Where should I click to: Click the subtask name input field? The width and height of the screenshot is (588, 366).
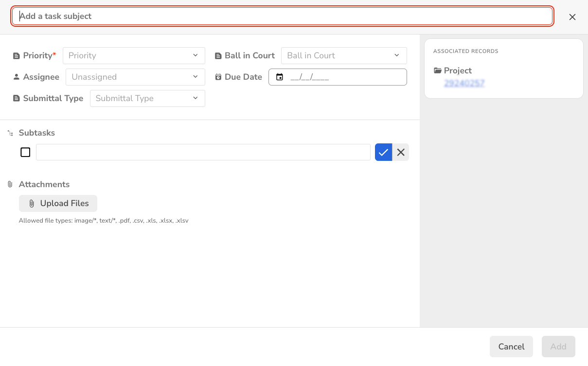click(x=203, y=152)
